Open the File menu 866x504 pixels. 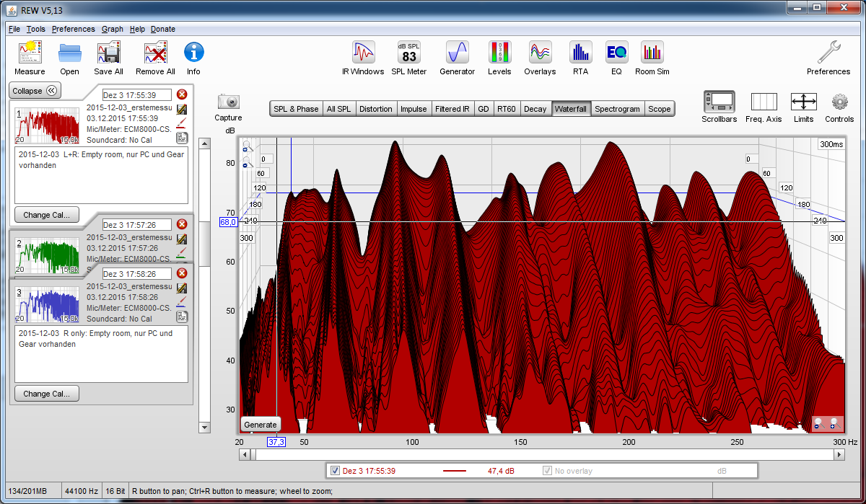14,29
